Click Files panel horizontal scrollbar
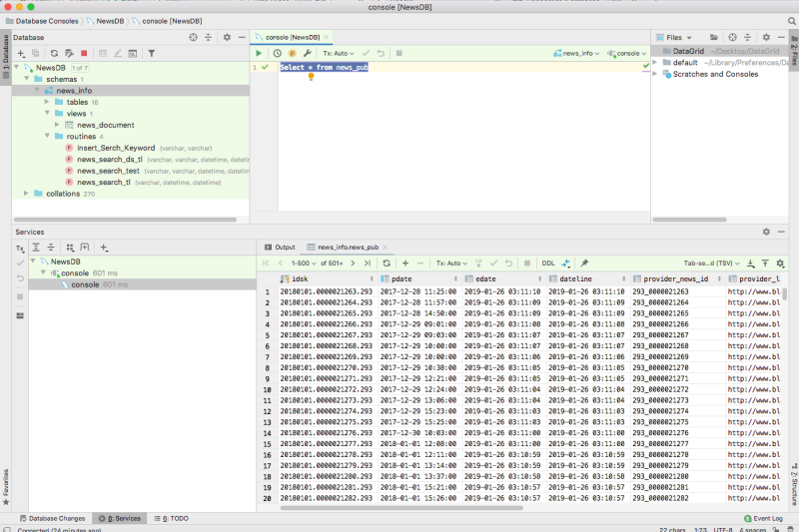 coord(689,220)
